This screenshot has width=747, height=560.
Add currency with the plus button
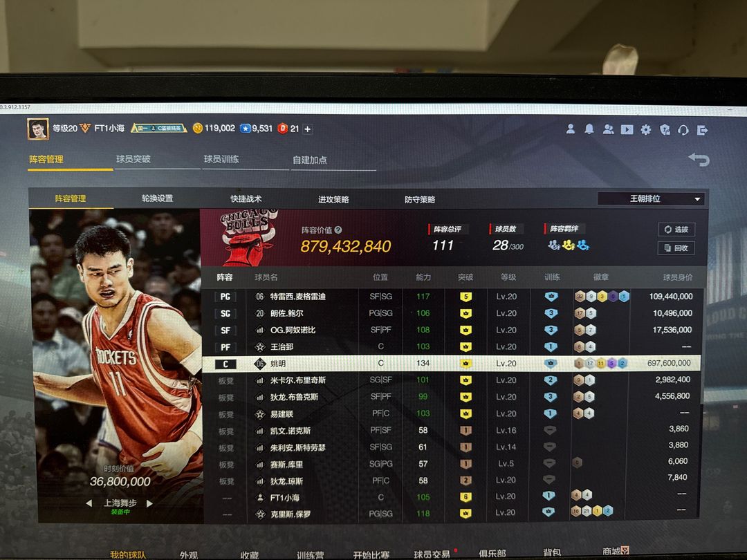[308, 129]
